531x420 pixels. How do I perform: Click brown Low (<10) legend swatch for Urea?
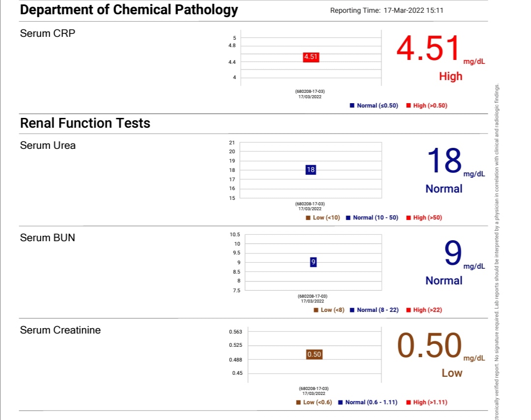(x=308, y=218)
